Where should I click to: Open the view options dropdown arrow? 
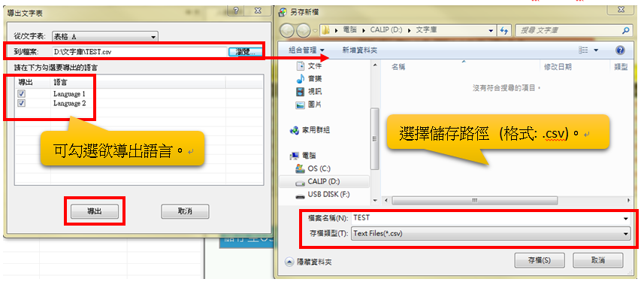click(596, 50)
